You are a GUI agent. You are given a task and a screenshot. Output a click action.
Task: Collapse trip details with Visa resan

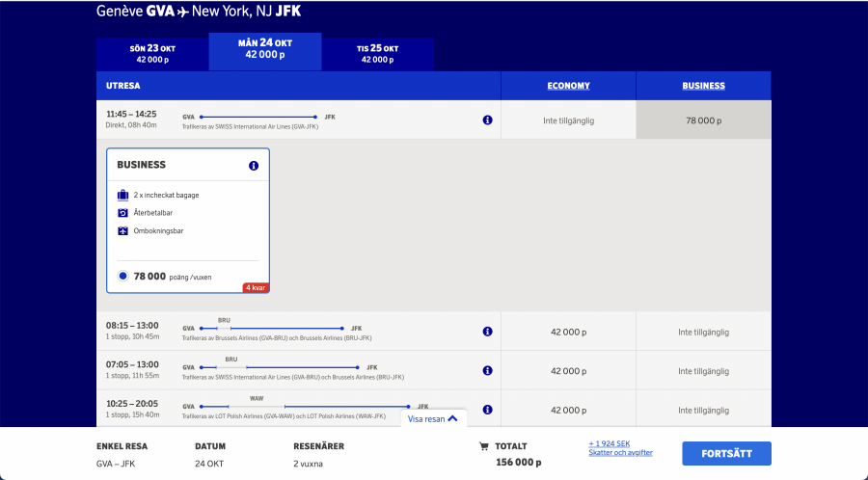pos(432,419)
